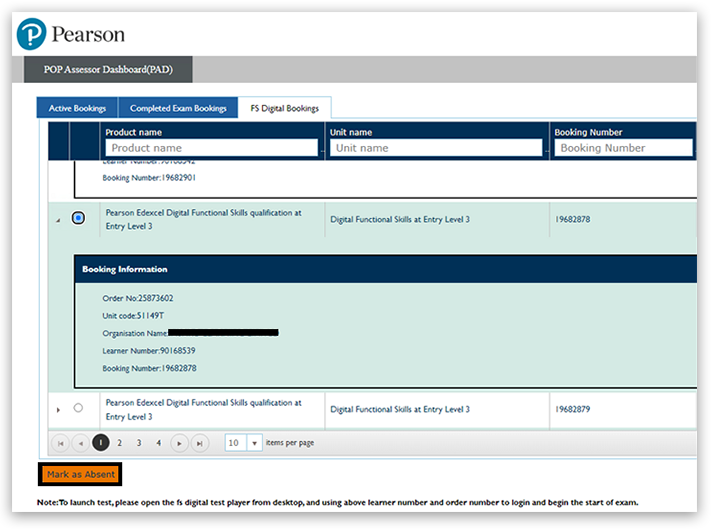Select the FS Digital Bookings tab
Viewport: 715px width, 530px height.
(x=285, y=108)
